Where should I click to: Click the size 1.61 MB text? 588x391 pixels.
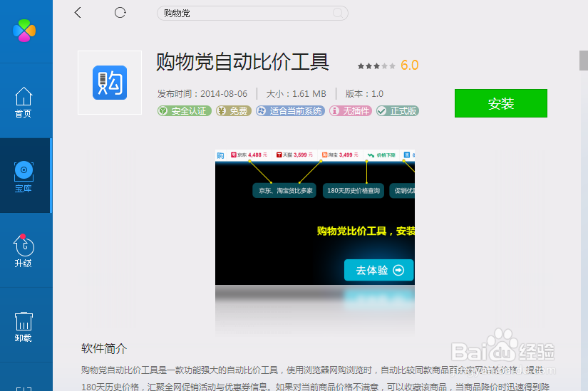click(296, 94)
